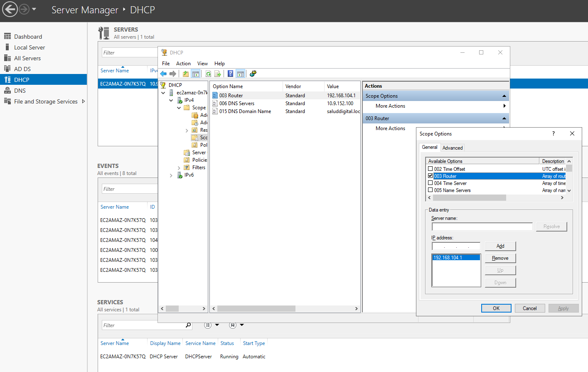Check the 005 Name Servers option
Screen dimensions: 588x372
tap(431, 190)
